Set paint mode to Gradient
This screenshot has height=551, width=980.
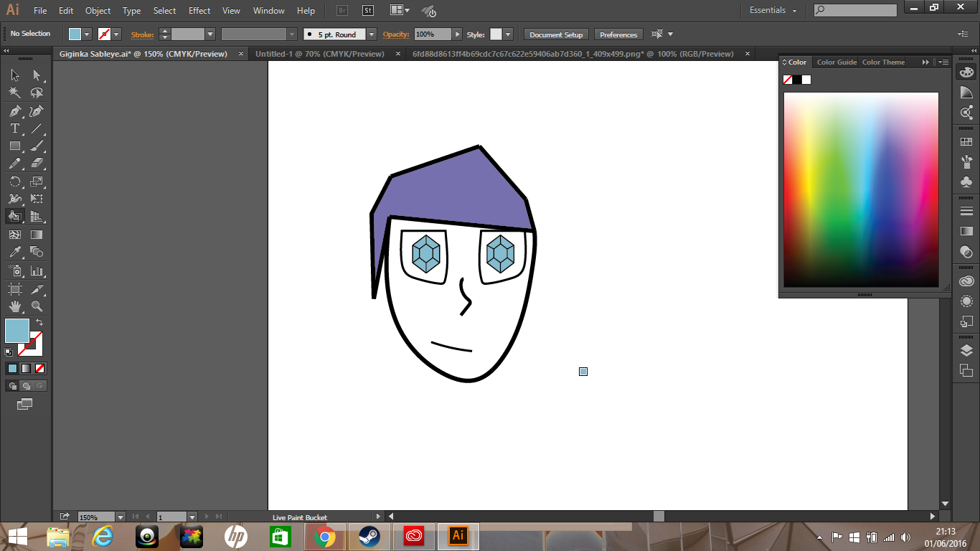pyautogui.click(x=26, y=368)
